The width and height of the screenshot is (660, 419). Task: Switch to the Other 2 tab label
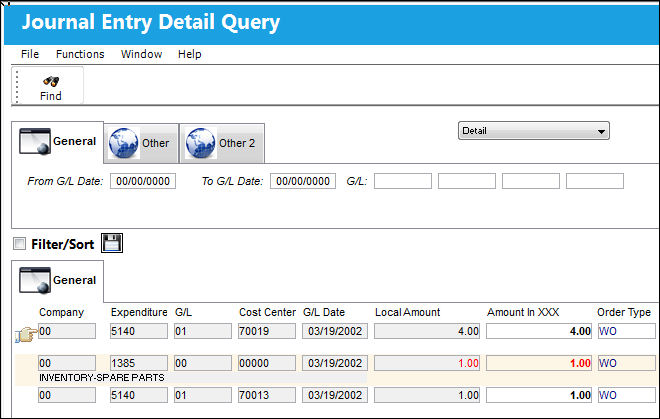click(237, 143)
